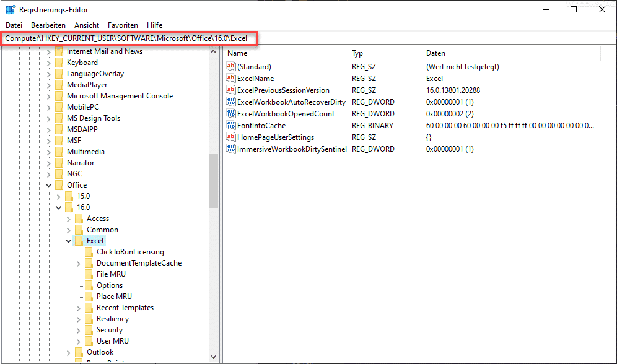Image resolution: width=617 pixels, height=364 pixels.
Task: Select the MediaPlayer key
Action: [x=87, y=85]
